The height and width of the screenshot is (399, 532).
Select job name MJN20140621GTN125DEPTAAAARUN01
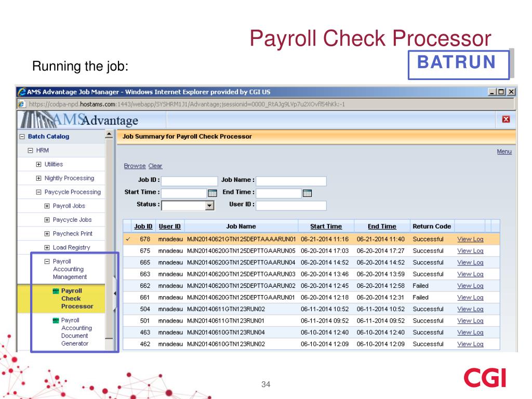tap(241, 239)
